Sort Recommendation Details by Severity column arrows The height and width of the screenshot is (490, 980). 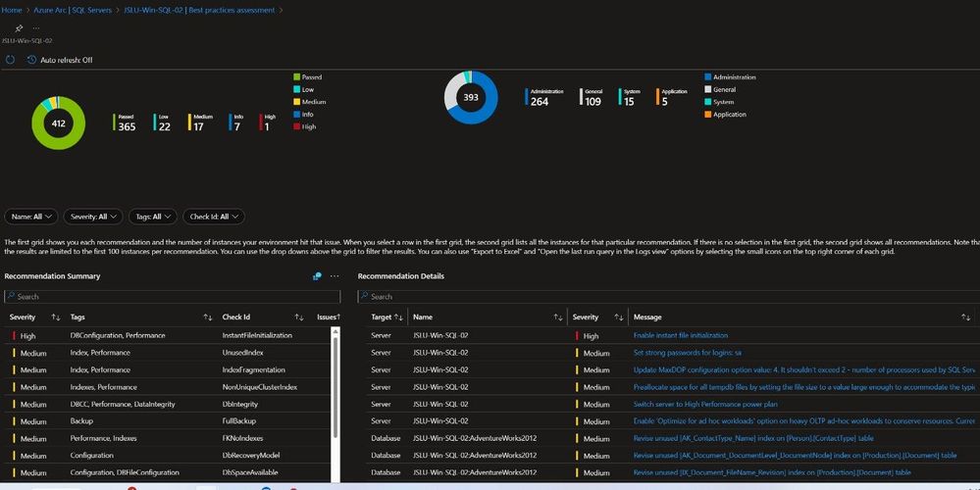(x=619, y=318)
